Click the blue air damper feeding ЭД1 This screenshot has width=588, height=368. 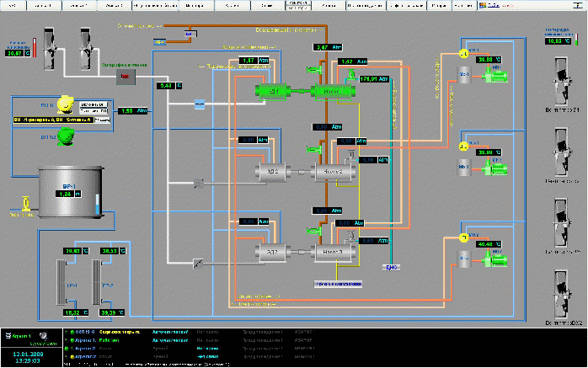click(x=200, y=104)
